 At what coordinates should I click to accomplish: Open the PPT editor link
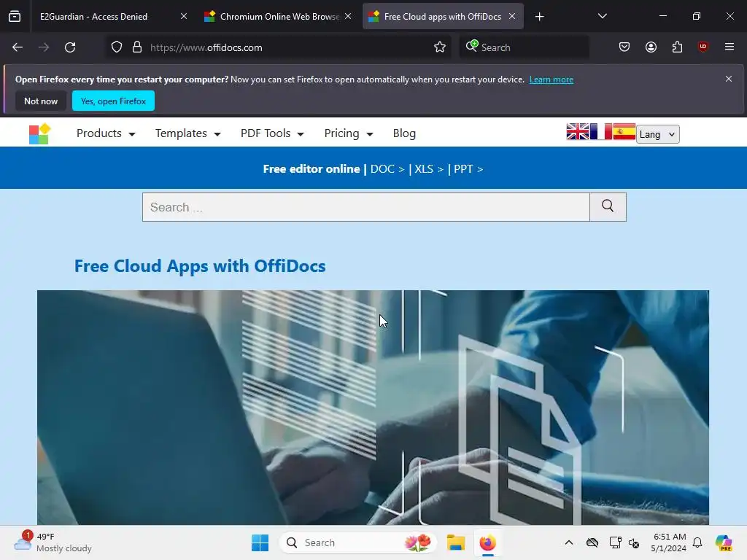tap(468, 169)
